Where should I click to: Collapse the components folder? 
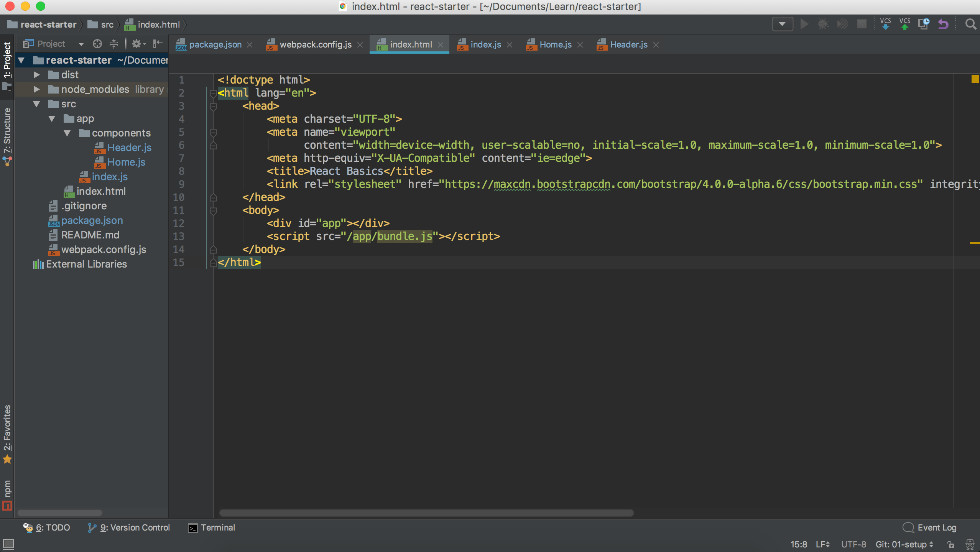coord(67,133)
